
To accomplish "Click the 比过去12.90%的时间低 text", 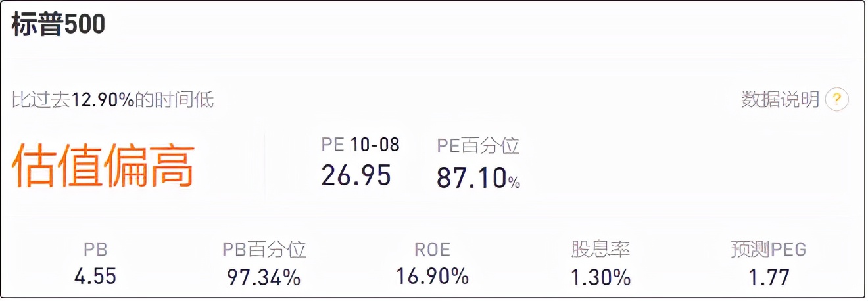I will (113, 100).
